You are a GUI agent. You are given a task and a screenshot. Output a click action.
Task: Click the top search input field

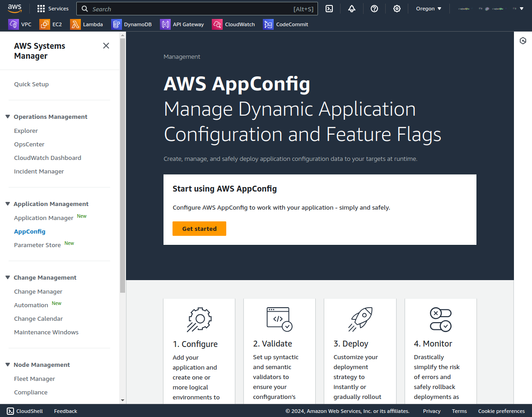(x=197, y=9)
